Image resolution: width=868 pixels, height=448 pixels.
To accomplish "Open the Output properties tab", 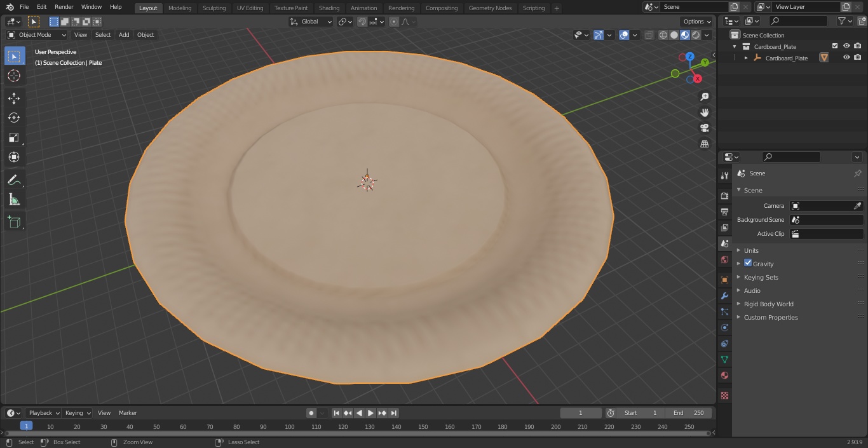I will 724,212.
